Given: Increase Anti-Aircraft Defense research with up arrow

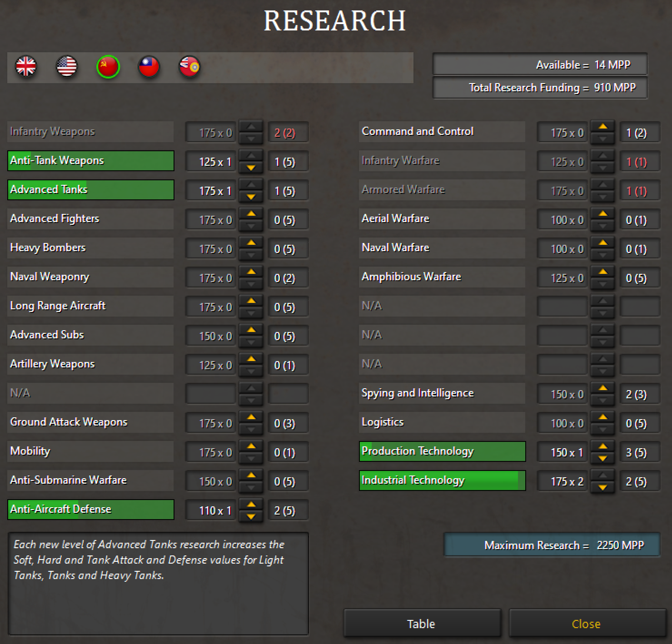Looking at the screenshot, I should (251, 505).
